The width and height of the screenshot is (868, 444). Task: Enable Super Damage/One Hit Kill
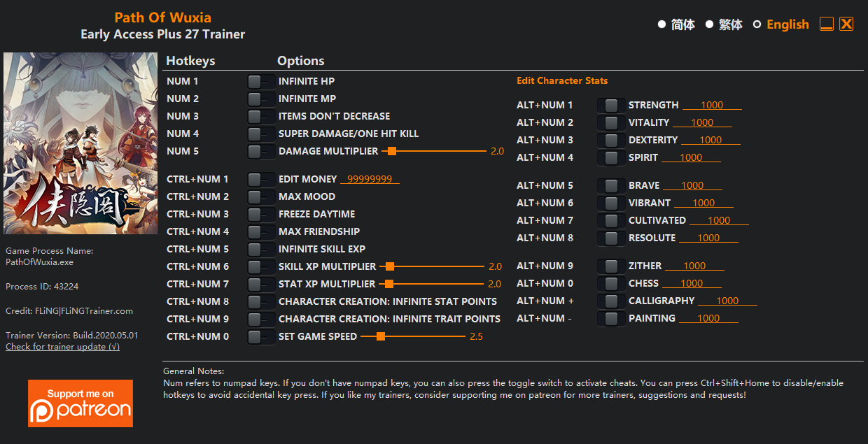(261, 134)
